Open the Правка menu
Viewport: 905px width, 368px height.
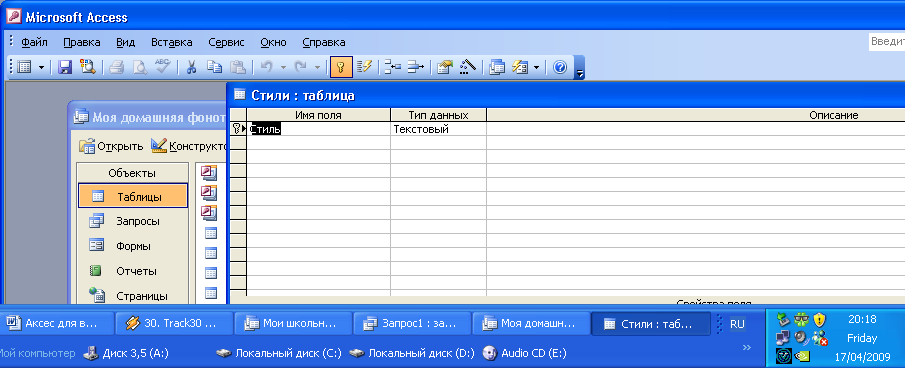[82, 42]
